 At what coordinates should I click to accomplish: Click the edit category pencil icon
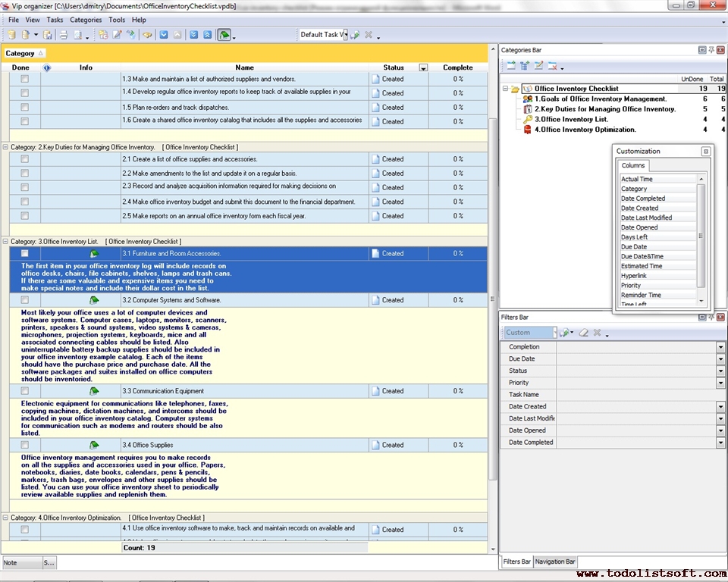pos(538,67)
